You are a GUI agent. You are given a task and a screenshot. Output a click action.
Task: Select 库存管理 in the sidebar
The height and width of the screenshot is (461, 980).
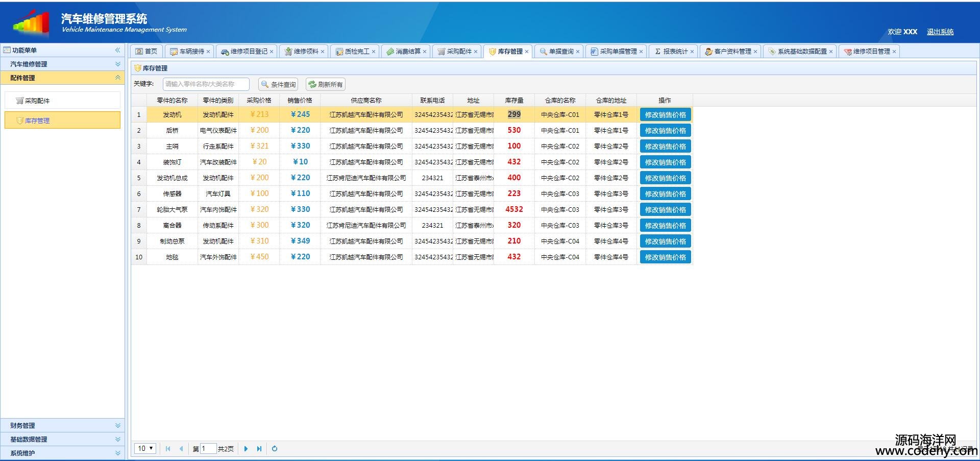point(62,120)
